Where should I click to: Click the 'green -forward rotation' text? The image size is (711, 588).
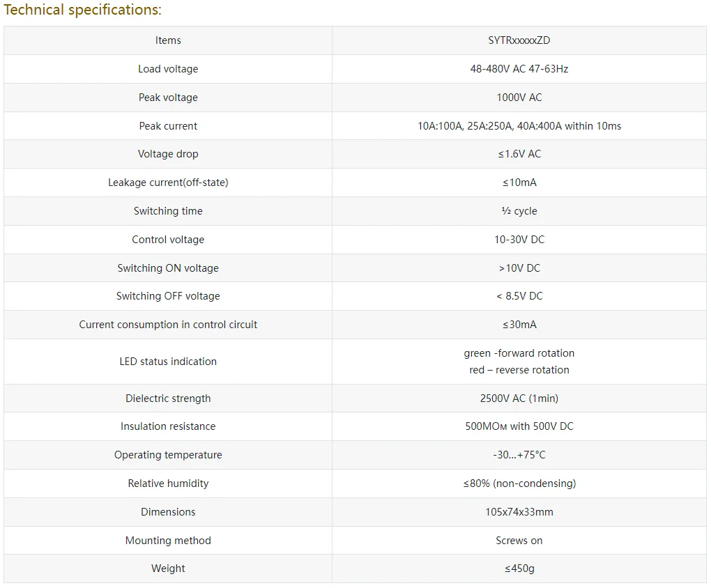click(x=519, y=353)
